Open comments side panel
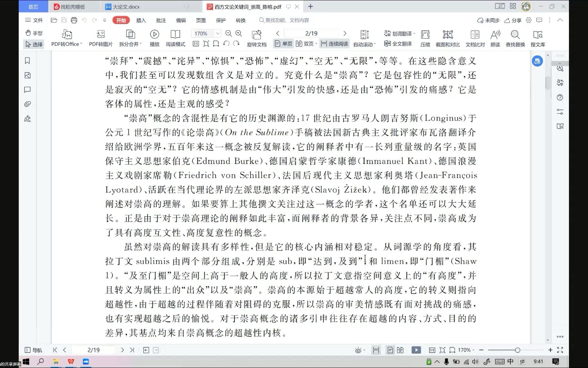Image resolution: width=588 pixels, height=368 pixels. (x=28, y=90)
